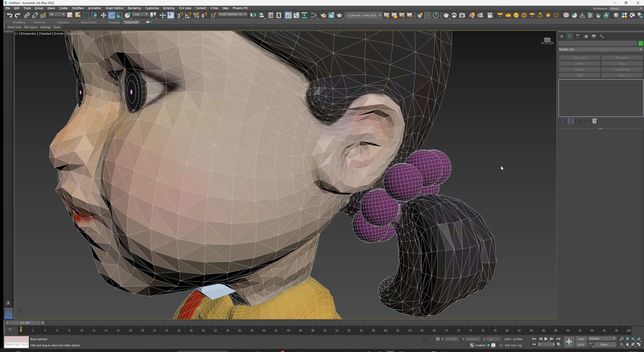Image resolution: width=644 pixels, height=352 pixels.
Task: Click the Select and Rotate tool
Action: point(111,16)
